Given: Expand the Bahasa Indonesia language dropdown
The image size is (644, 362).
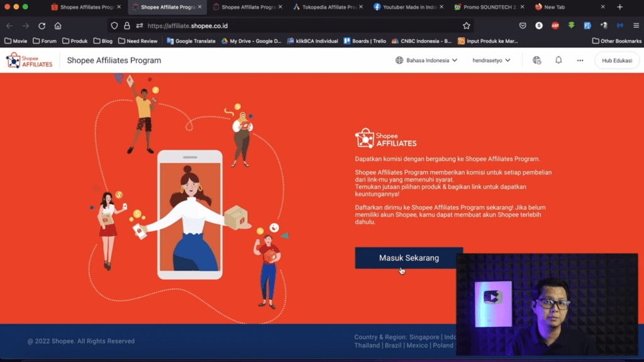Looking at the screenshot, I should [426, 60].
